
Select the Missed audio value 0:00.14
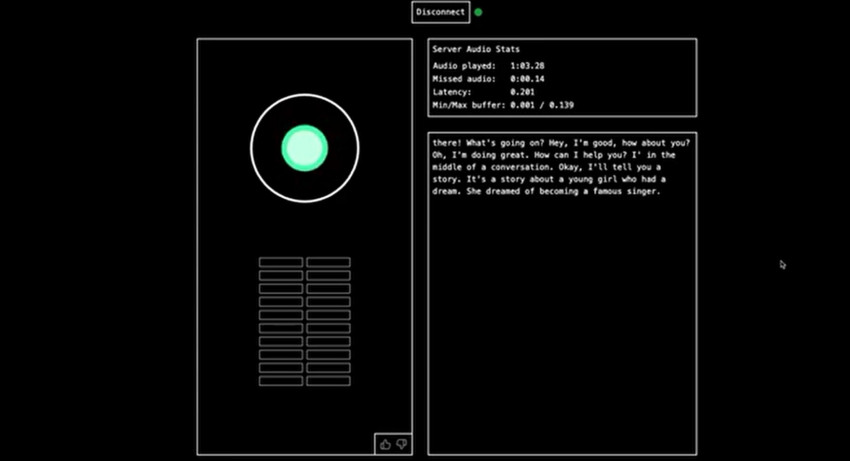[x=527, y=79]
